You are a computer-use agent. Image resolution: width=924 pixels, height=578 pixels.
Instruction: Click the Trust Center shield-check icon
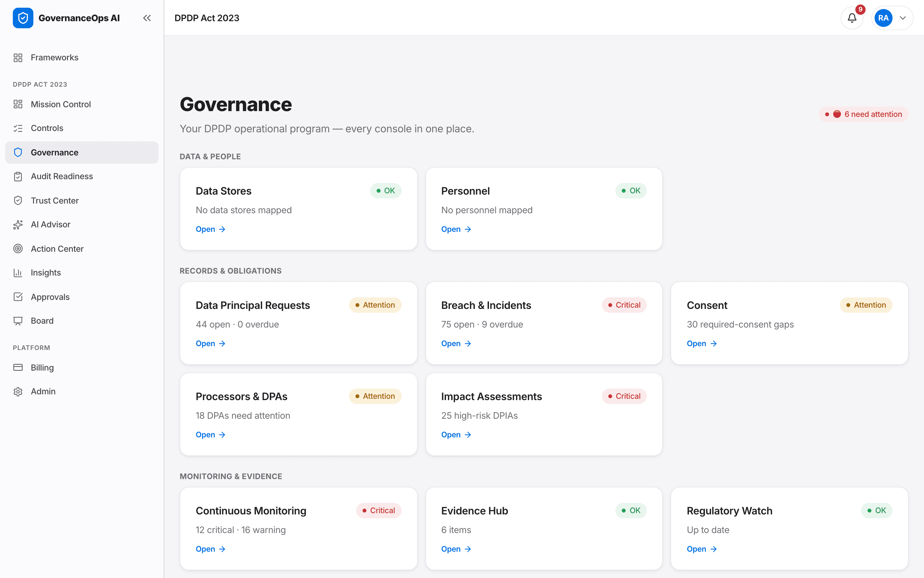(x=18, y=201)
